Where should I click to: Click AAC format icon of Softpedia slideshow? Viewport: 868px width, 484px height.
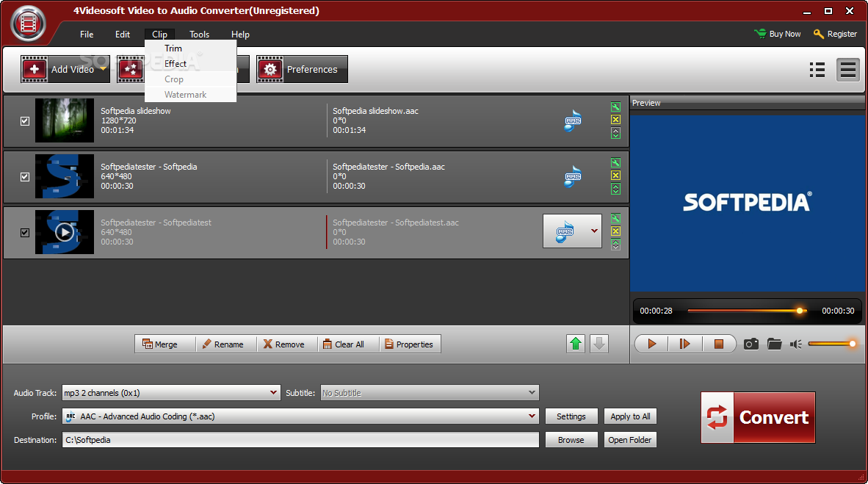(573, 120)
